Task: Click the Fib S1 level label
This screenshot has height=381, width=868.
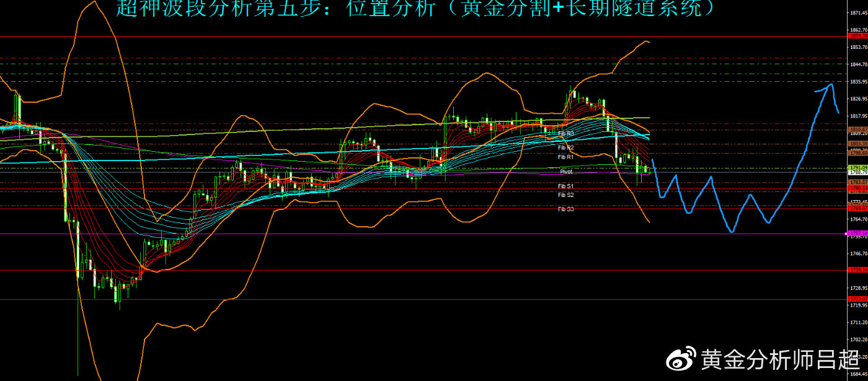Action: (565, 186)
